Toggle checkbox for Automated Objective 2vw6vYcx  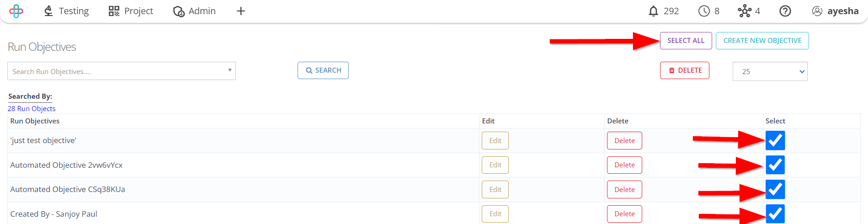click(775, 165)
